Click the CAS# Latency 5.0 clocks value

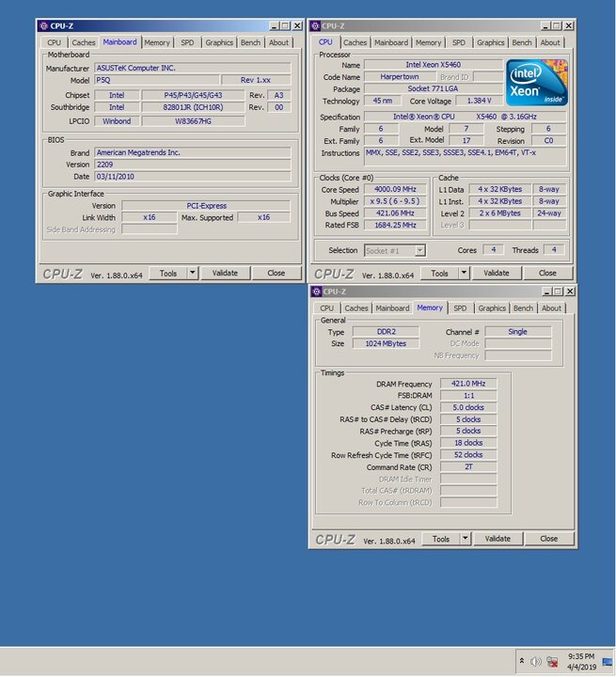[x=468, y=407]
